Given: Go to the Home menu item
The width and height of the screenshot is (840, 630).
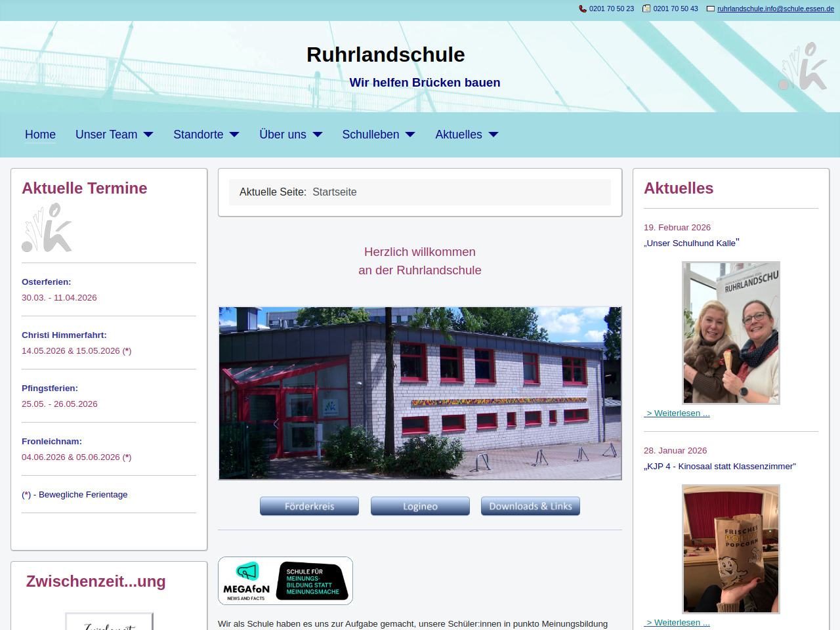Looking at the screenshot, I should 40,135.
